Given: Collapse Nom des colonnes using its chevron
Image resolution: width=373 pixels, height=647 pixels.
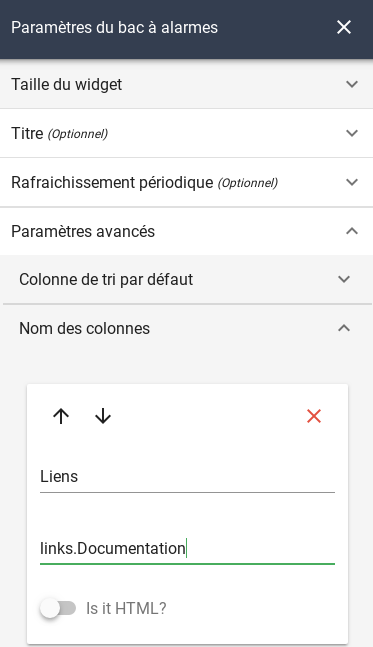Looking at the screenshot, I should tap(344, 328).
